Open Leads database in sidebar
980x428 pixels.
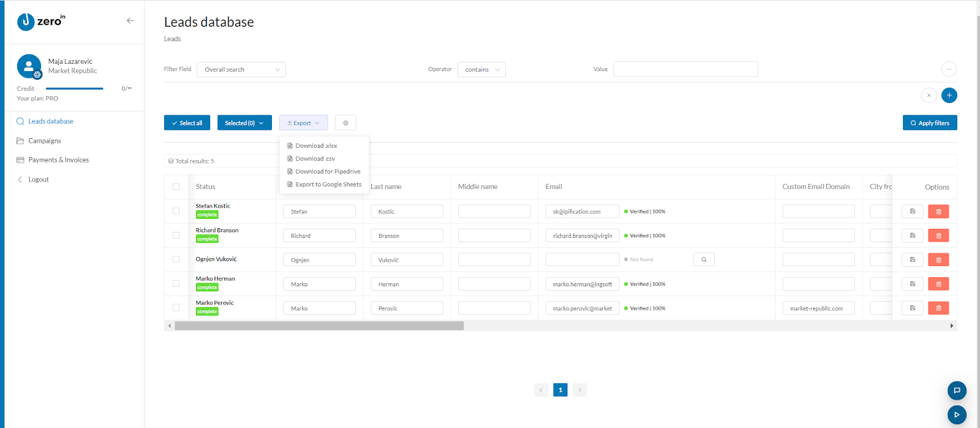tap(51, 121)
